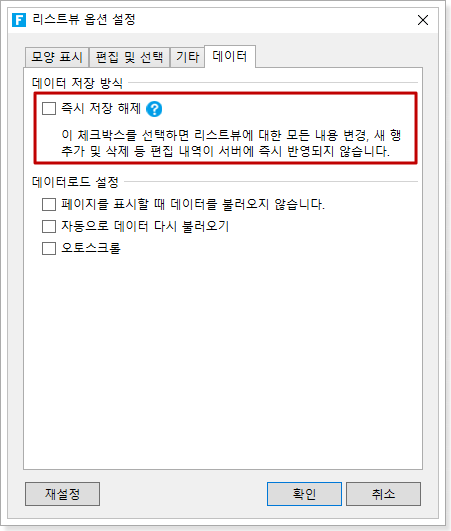The image size is (451, 531).
Task: Enable the 즉시 저장 해제 checkbox
Action: click(49, 109)
